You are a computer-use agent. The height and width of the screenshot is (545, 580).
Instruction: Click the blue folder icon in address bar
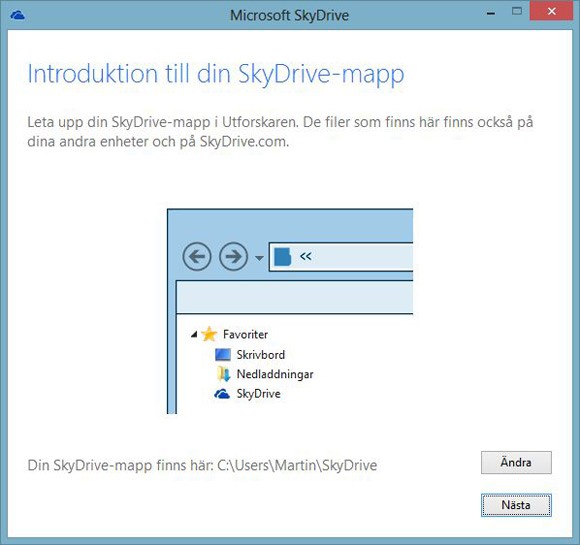pos(282,257)
